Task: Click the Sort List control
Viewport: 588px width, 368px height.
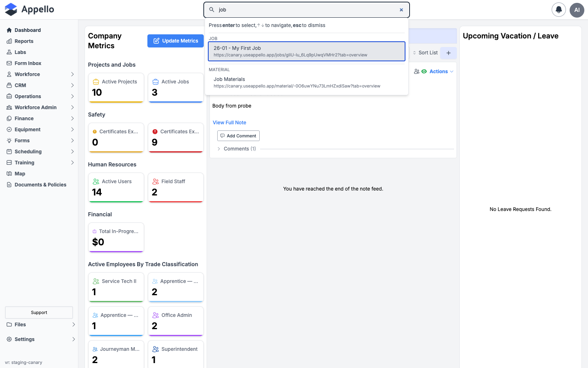Action: pos(425,53)
